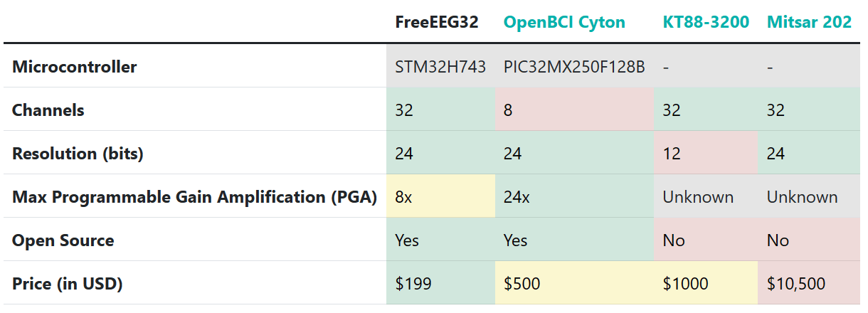Select the Microcontroller row label
The image size is (868, 313).
pos(75,67)
